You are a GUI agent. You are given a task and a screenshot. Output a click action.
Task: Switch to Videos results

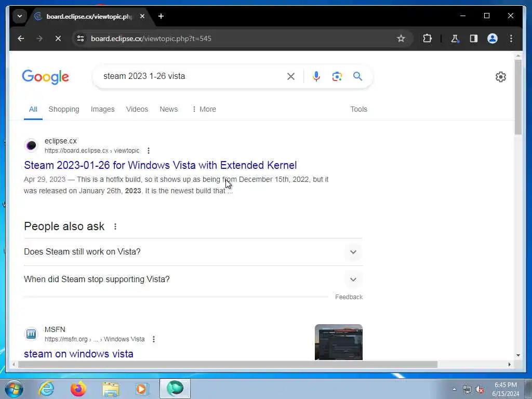[x=137, y=109]
